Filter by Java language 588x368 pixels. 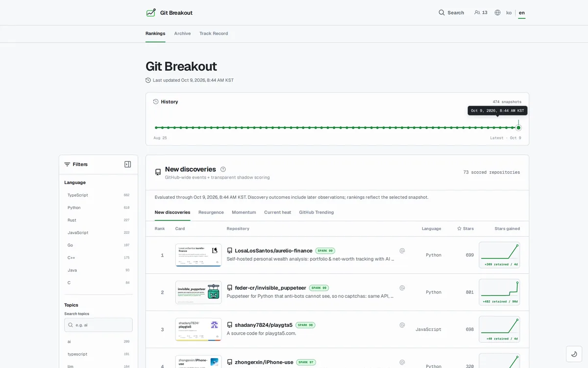pyautogui.click(x=98, y=270)
